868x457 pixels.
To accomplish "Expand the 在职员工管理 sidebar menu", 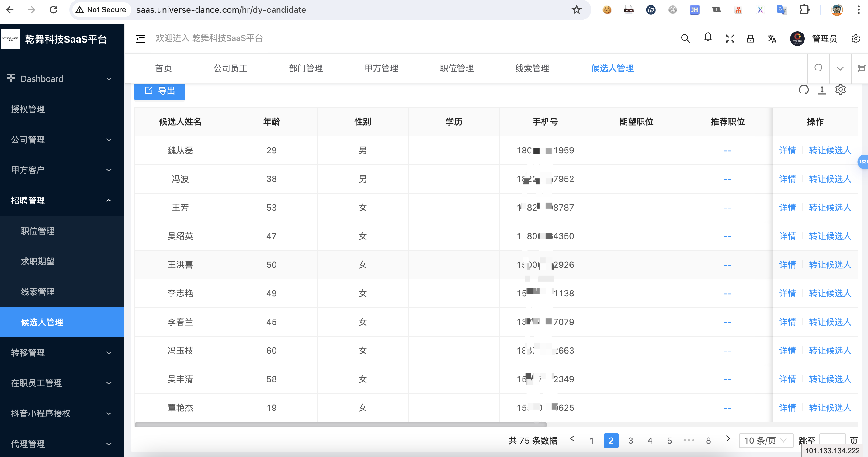I will click(x=62, y=383).
